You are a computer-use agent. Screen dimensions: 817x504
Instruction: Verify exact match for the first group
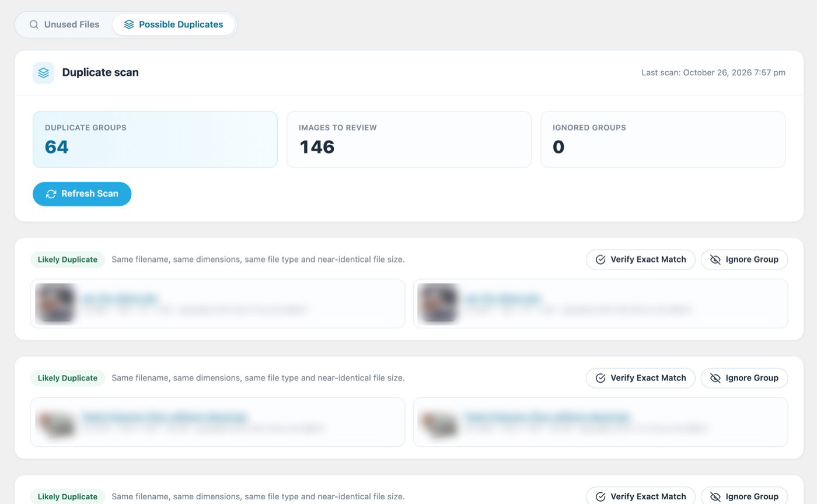click(640, 260)
